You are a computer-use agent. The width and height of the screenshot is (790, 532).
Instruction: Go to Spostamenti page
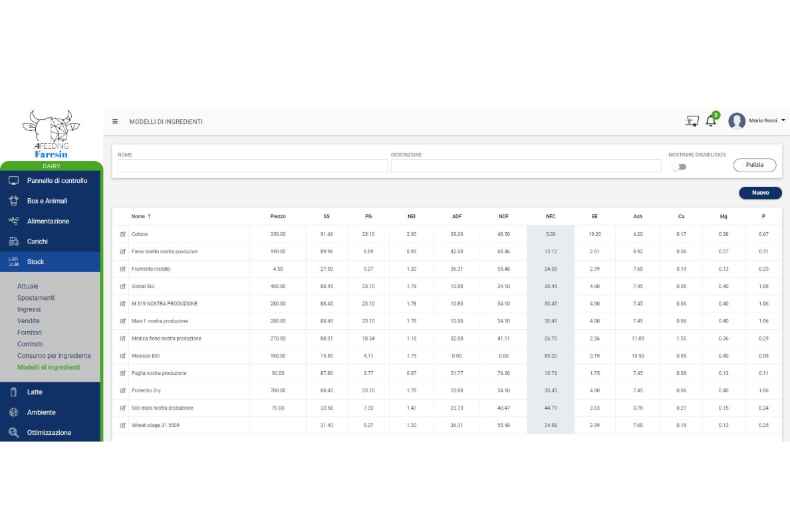[36, 298]
